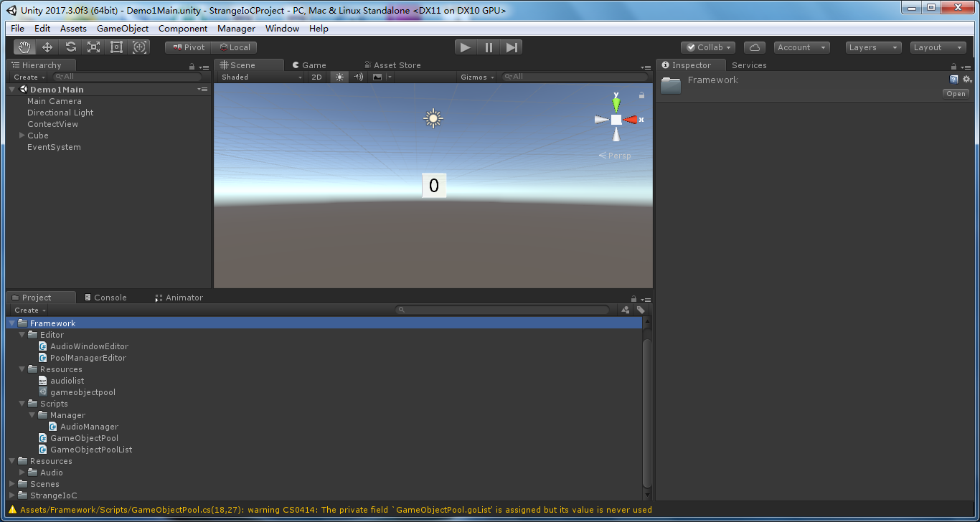980x522 pixels.
Task: Switch to the Animator tab
Action: coord(179,298)
